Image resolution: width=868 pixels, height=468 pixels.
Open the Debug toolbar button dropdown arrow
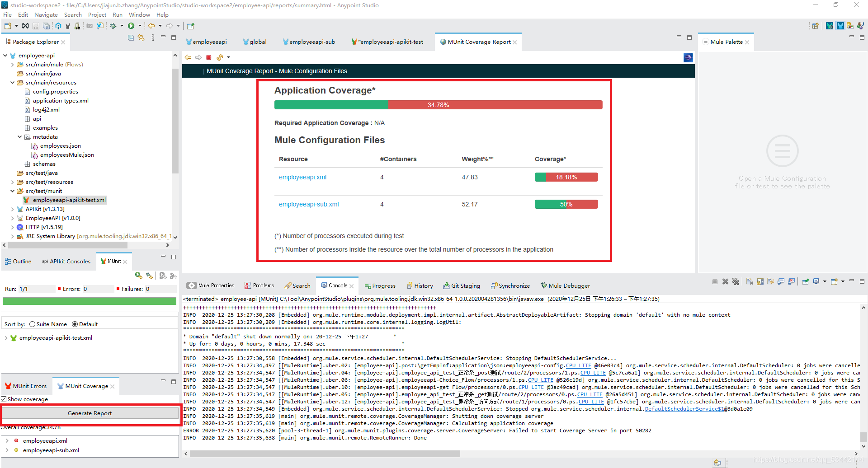[122, 26]
